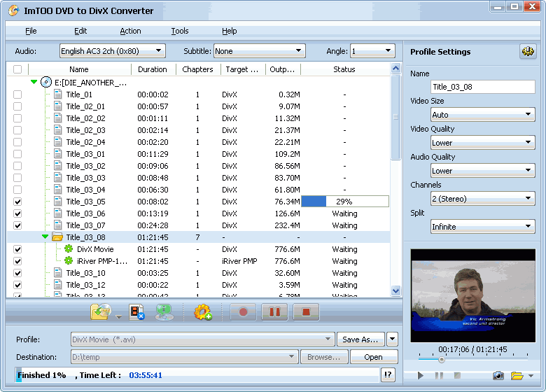
Task: Open the Action menu
Action: pos(130,31)
